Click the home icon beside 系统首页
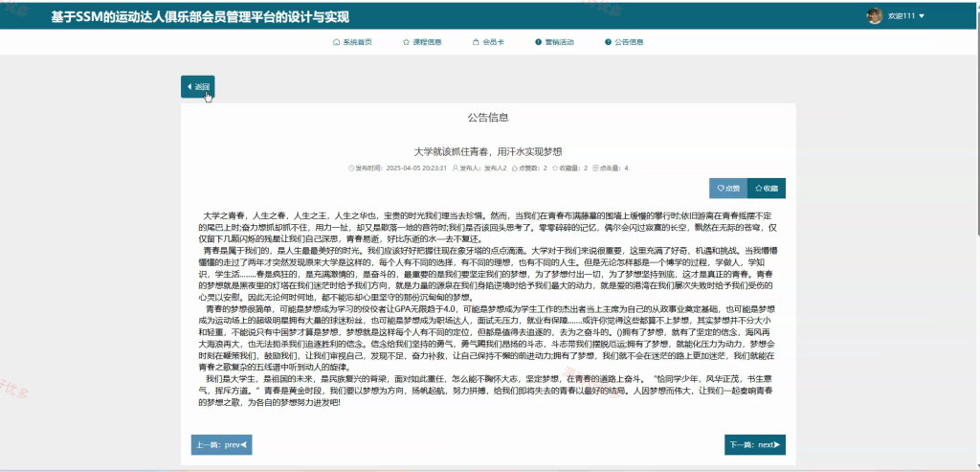Screen dimensions: 980x472 click(x=336, y=42)
